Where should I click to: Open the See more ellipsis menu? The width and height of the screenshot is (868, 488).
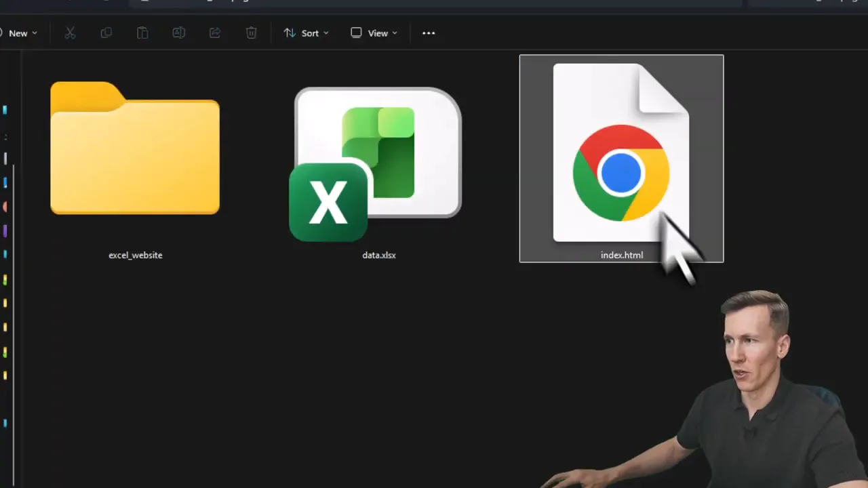pyautogui.click(x=429, y=33)
